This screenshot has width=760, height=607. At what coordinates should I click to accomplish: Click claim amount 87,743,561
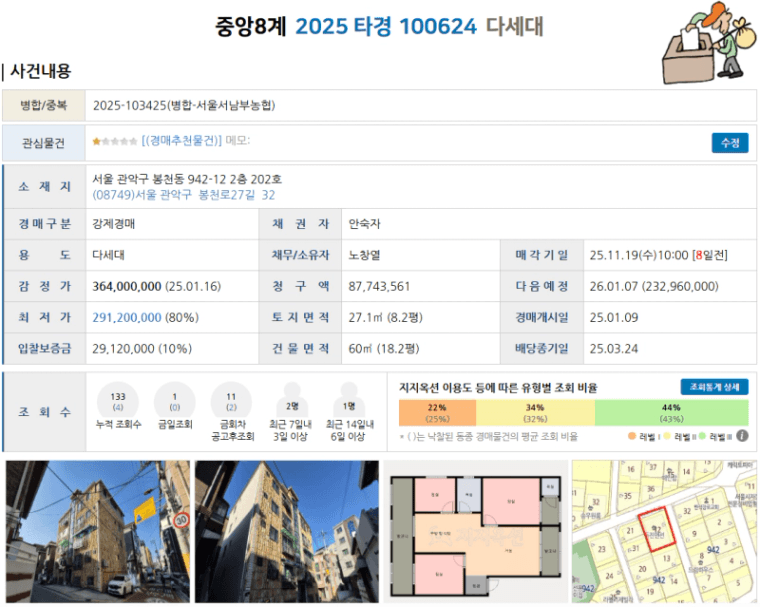(379, 286)
